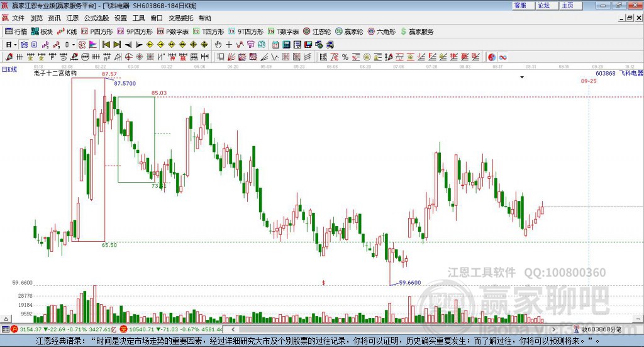This screenshot has width=644, height=347.
Task: Open the 江恩 menu
Action: pos(72,18)
